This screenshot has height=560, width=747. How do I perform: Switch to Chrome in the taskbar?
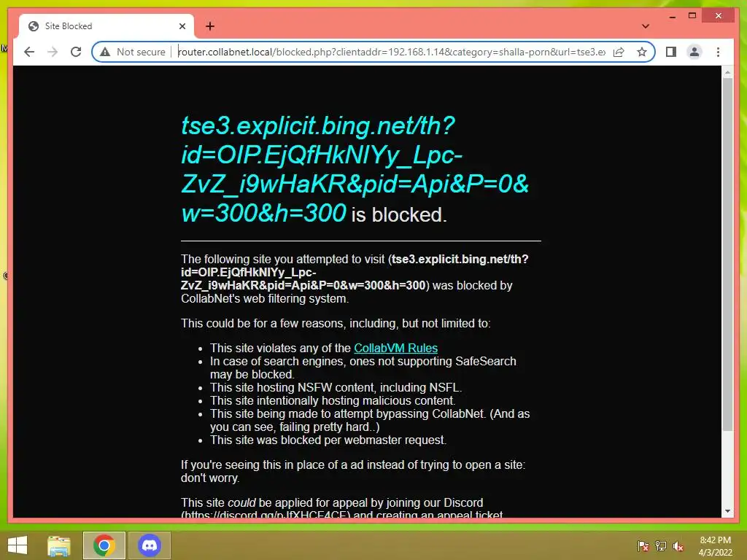click(x=104, y=545)
